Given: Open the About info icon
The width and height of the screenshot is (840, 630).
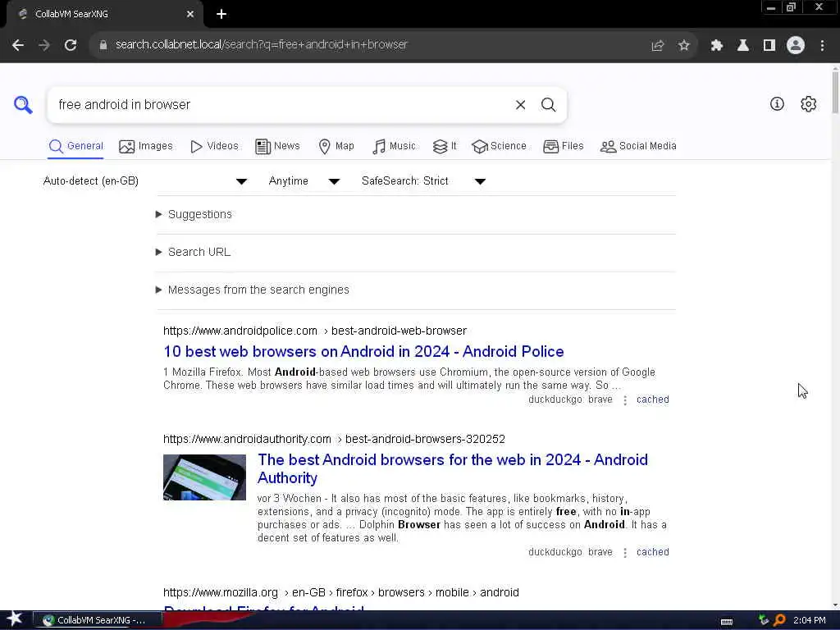Looking at the screenshot, I should click(777, 104).
